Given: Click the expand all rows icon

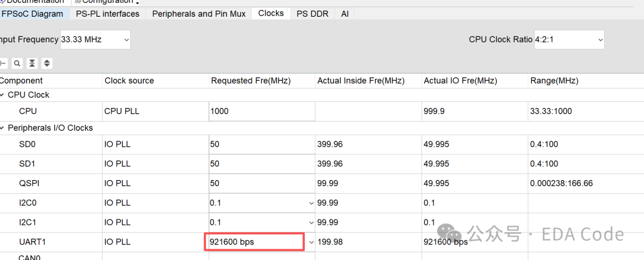Looking at the screenshot, I should [x=47, y=63].
